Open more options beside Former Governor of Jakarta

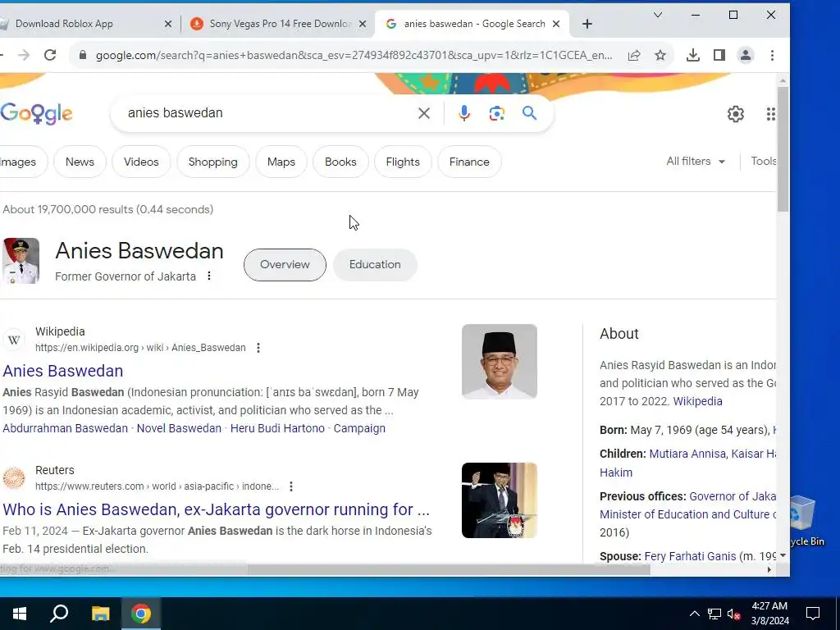click(x=209, y=276)
